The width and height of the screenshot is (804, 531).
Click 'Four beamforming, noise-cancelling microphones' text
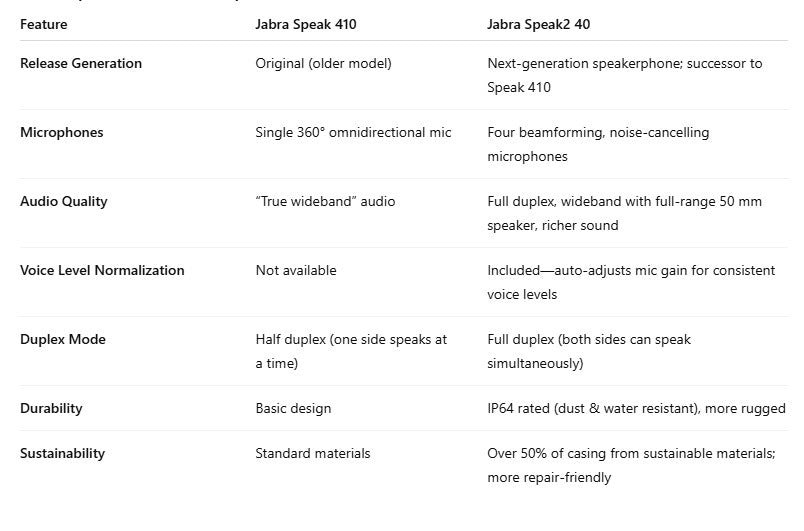click(598, 144)
